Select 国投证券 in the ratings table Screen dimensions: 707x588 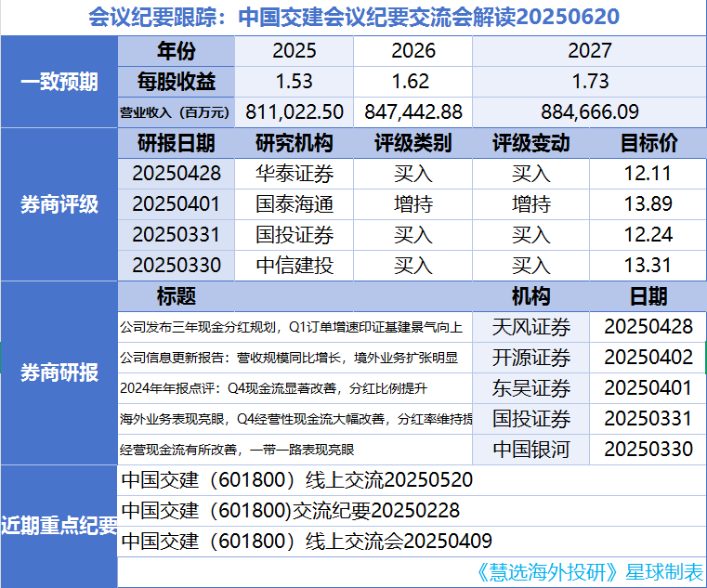tap(294, 235)
